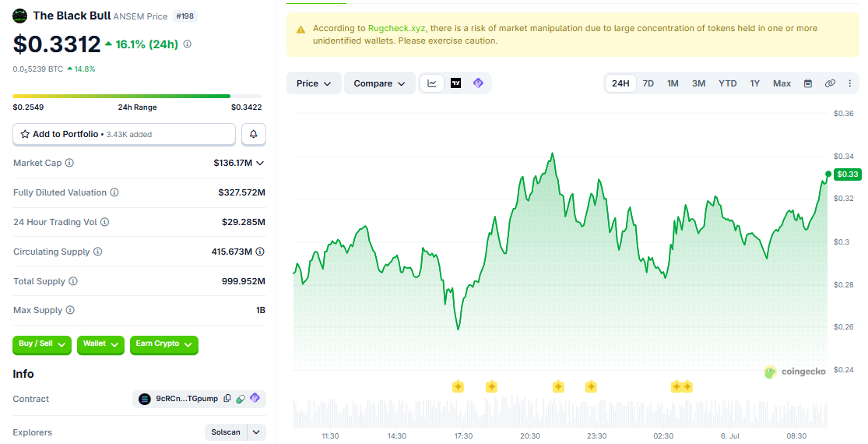Click the price alert bell icon
The height and width of the screenshot is (444, 868).
(x=254, y=134)
